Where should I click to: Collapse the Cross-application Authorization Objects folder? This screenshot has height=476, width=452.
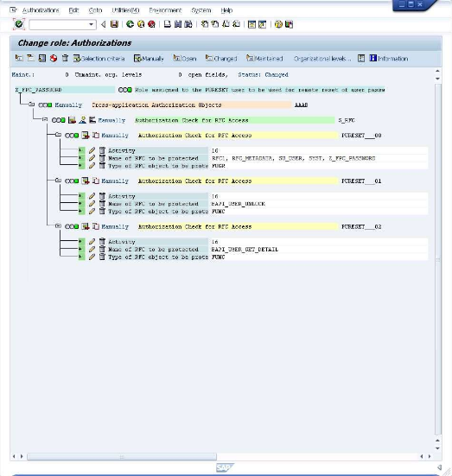(32, 105)
